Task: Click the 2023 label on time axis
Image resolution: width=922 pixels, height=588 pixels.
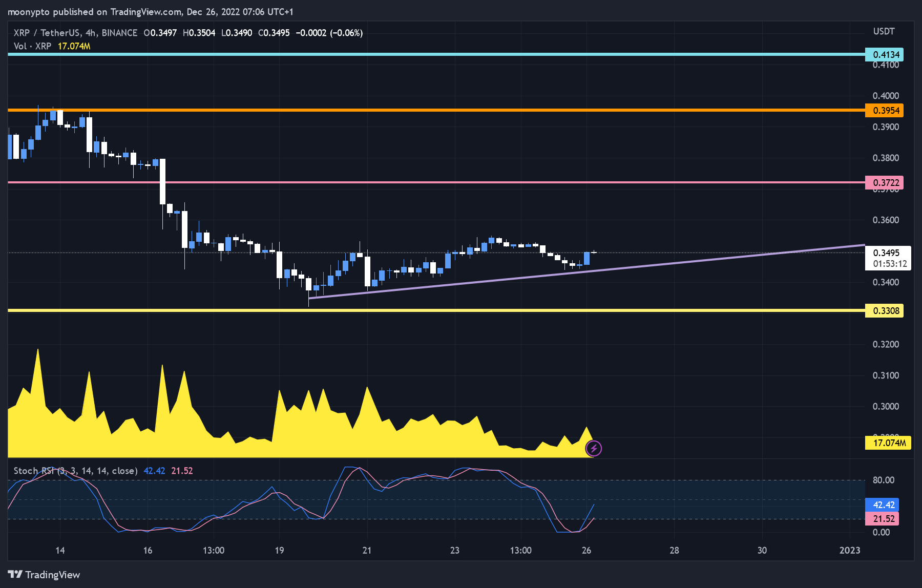Action: point(850,550)
